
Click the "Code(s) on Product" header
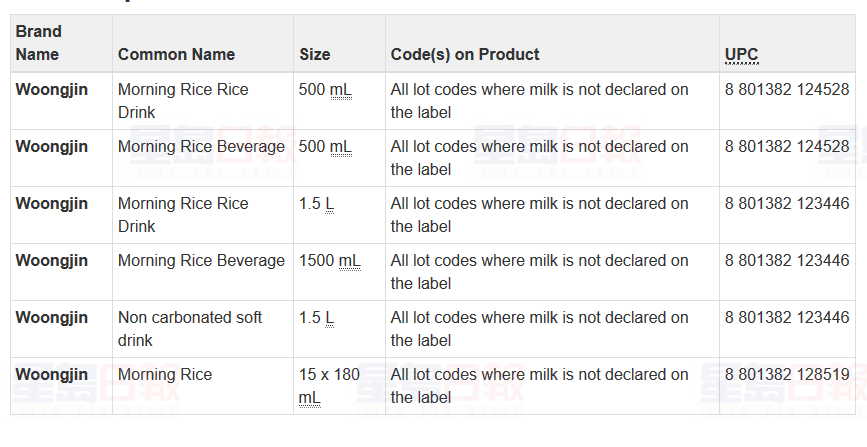465,54
